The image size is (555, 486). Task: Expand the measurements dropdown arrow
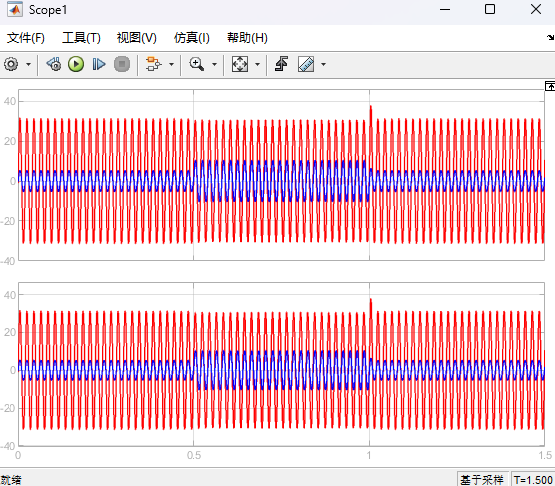(323, 64)
